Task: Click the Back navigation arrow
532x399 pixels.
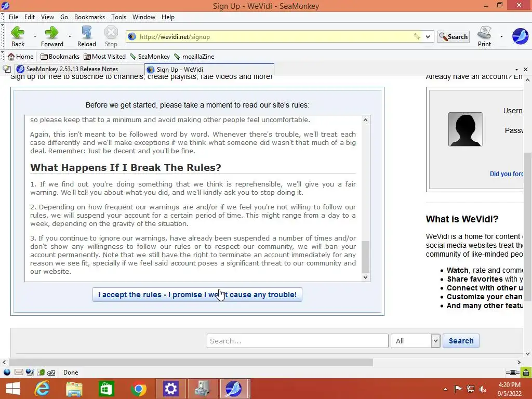Action: (x=18, y=36)
